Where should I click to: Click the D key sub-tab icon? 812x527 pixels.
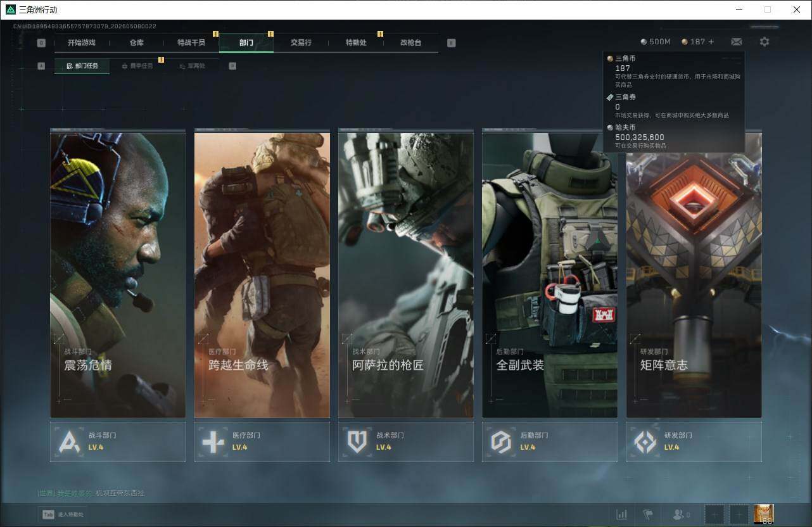(x=232, y=66)
